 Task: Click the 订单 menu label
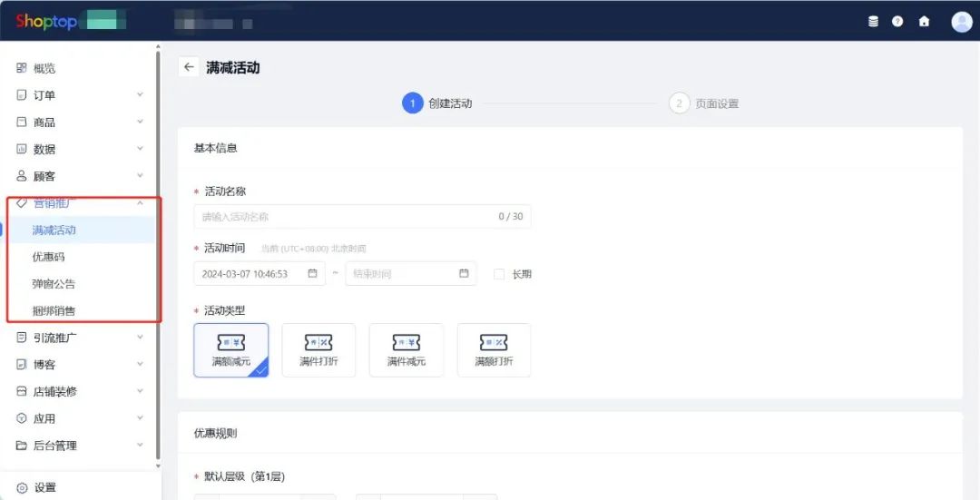tap(44, 95)
